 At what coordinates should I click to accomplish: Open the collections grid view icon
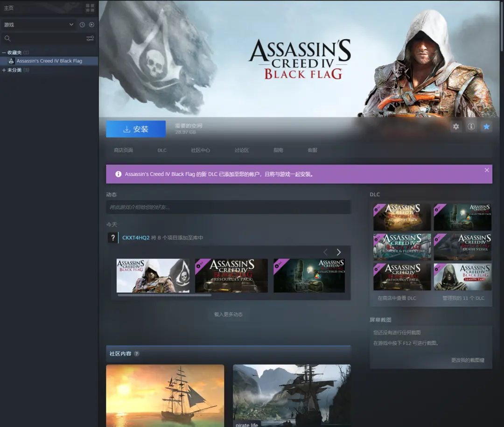point(90,8)
